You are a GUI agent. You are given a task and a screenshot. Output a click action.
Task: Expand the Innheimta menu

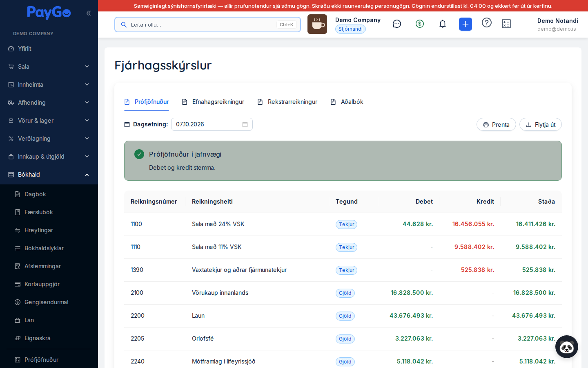coord(49,85)
